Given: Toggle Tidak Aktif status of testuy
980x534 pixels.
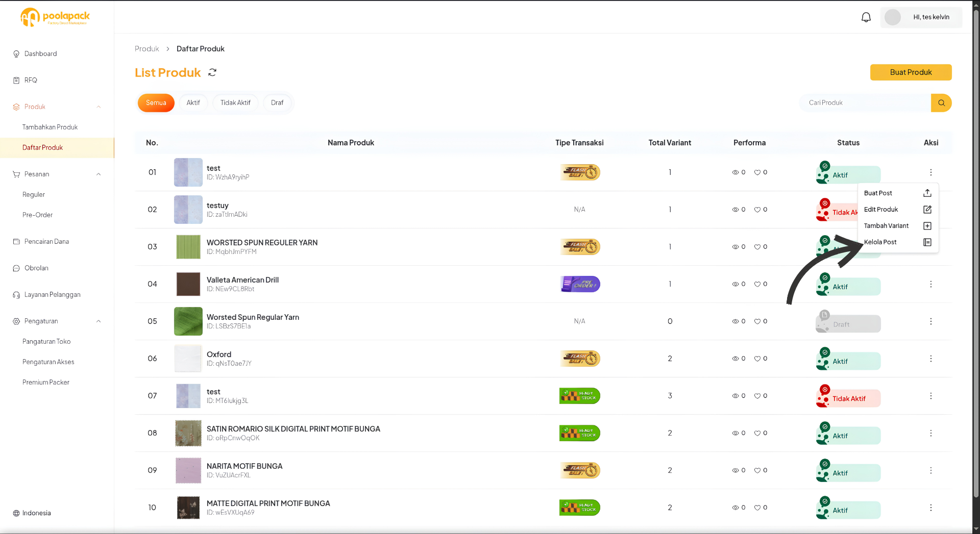Looking at the screenshot, I should [x=837, y=210].
